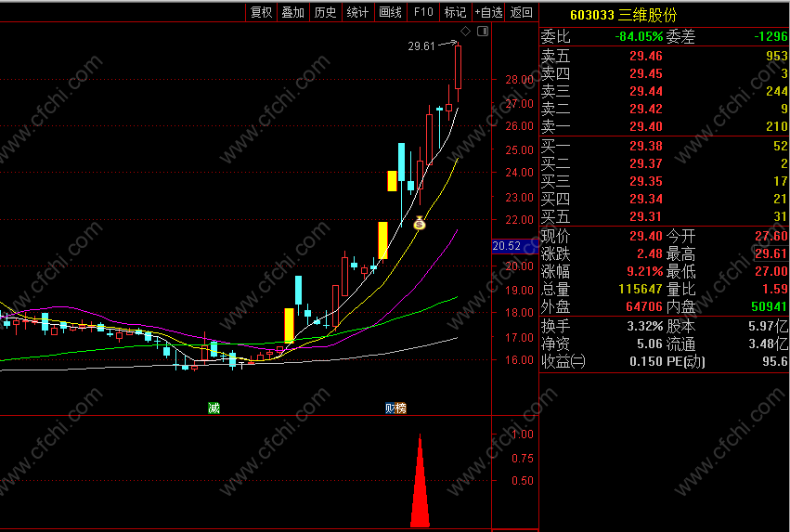The image size is (790, 532).
Task: Click the 榜 marker below chart
Action: (x=401, y=409)
